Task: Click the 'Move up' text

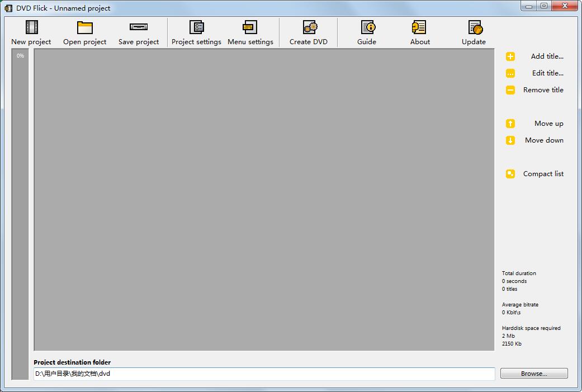Action: pyautogui.click(x=549, y=124)
